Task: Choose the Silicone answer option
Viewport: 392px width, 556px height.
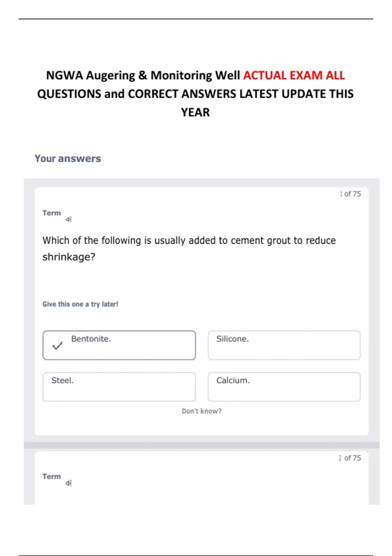Action: (284, 345)
